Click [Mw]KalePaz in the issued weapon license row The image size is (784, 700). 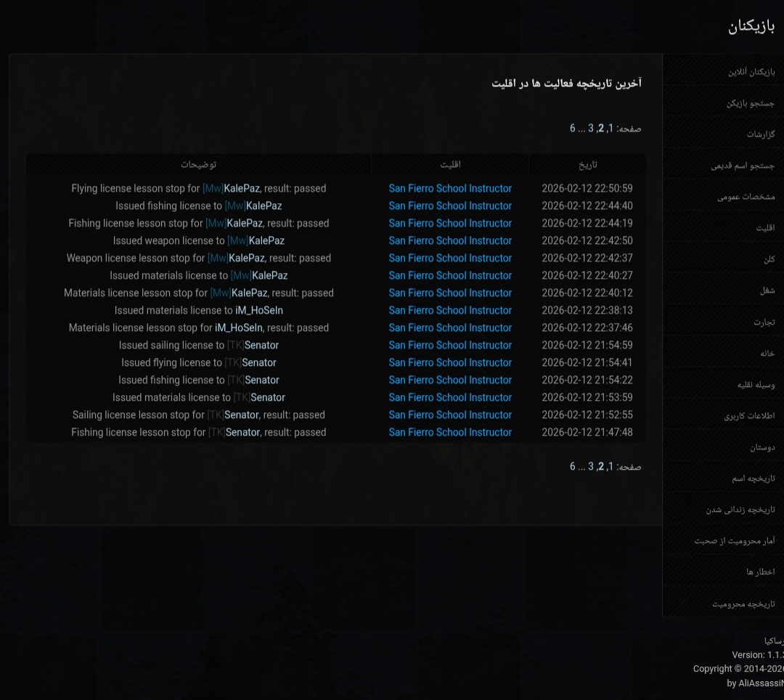click(x=256, y=240)
